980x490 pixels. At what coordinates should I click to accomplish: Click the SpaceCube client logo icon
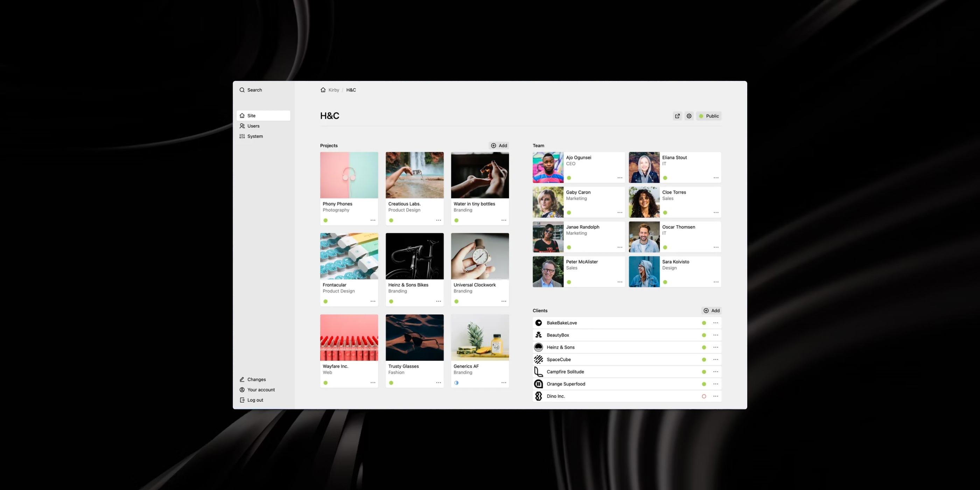pos(538,359)
